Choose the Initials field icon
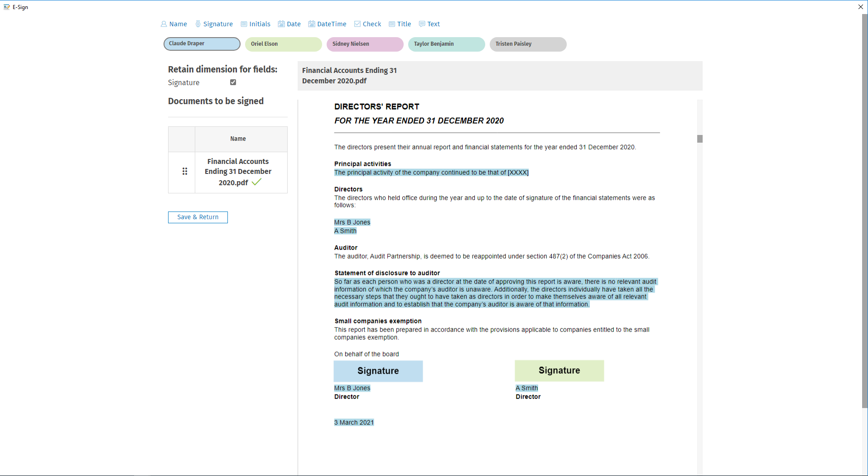The height and width of the screenshot is (476, 868). (244, 24)
